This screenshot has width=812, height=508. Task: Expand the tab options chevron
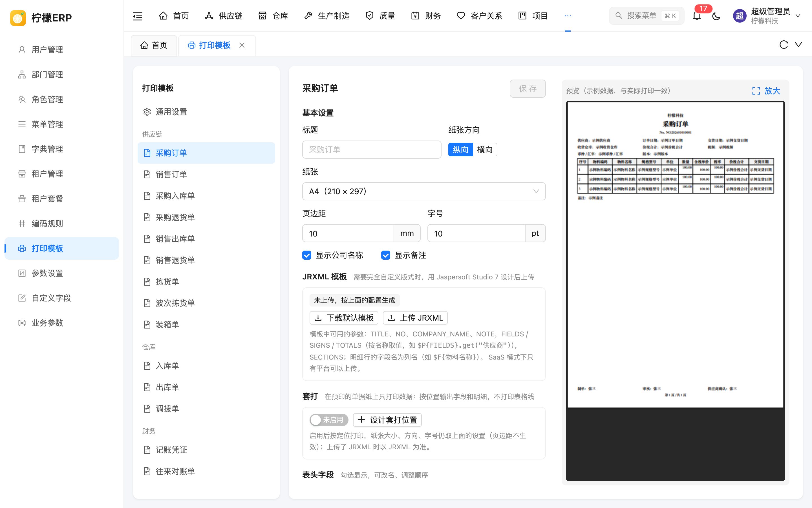coord(798,45)
